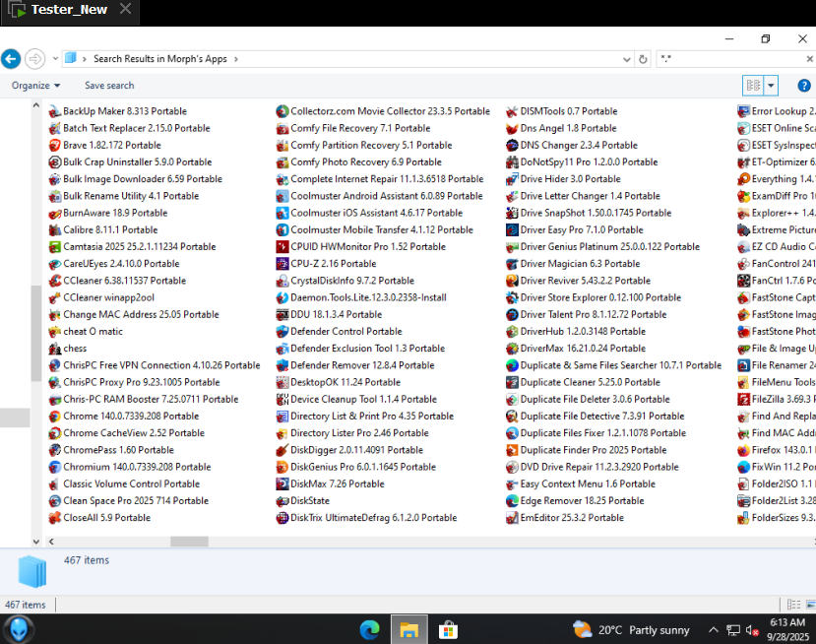Image resolution: width=816 pixels, height=644 pixels.
Task: Click the Calibre 8.11.1 Portable icon
Action: (55, 230)
